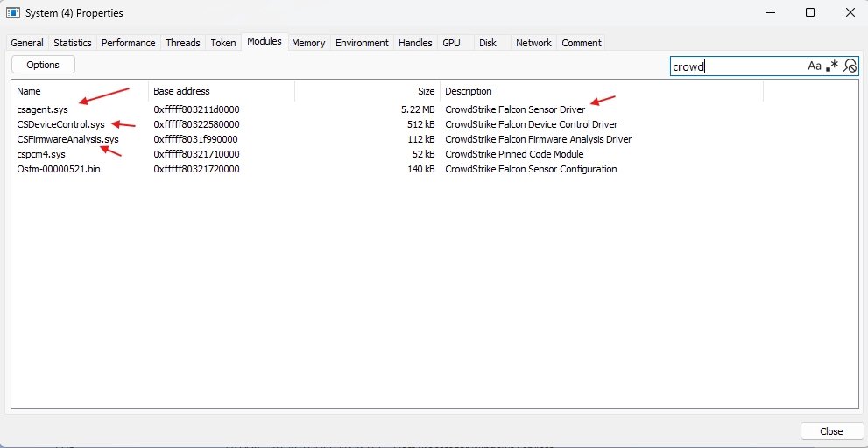Click the Options button
Image resolution: width=868 pixels, height=448 pixels.
43,65
